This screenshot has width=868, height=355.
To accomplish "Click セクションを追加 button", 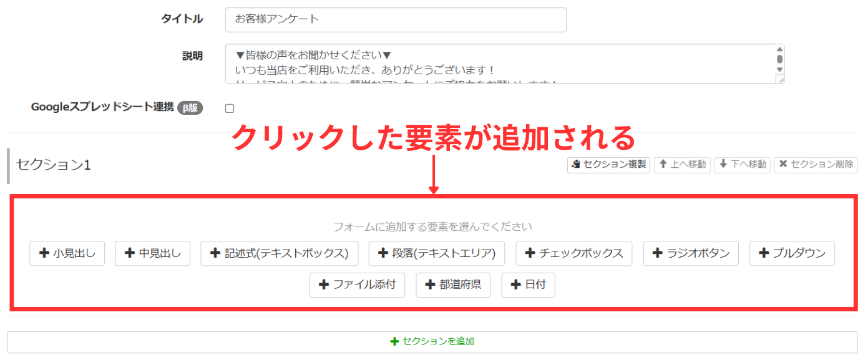I will [x=432, y=341].
